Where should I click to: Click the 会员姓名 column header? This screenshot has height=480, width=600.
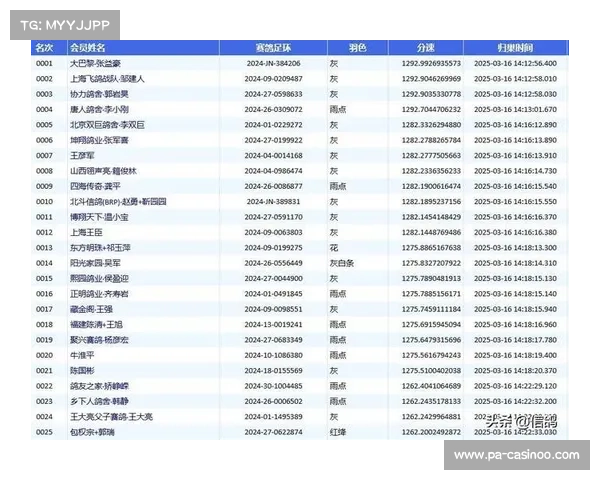pyautogui.click(x=88, y=48)
